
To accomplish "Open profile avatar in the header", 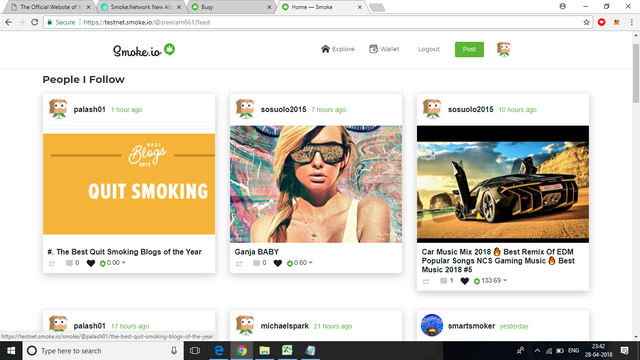I will pyautogui.click(x=504, y=49).
